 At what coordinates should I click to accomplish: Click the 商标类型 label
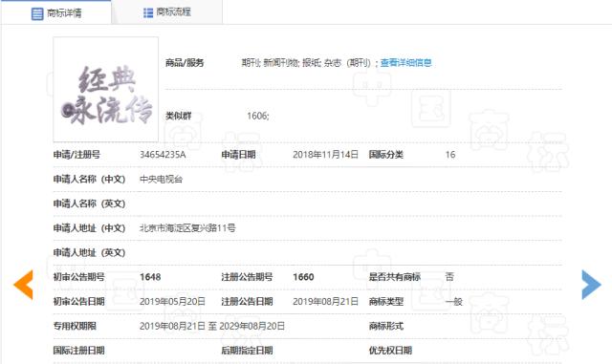tap(386, 302)
